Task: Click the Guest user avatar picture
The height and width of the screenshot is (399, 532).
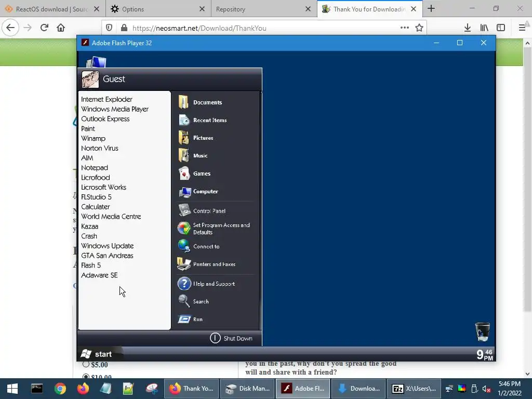Action: point(90,79)
